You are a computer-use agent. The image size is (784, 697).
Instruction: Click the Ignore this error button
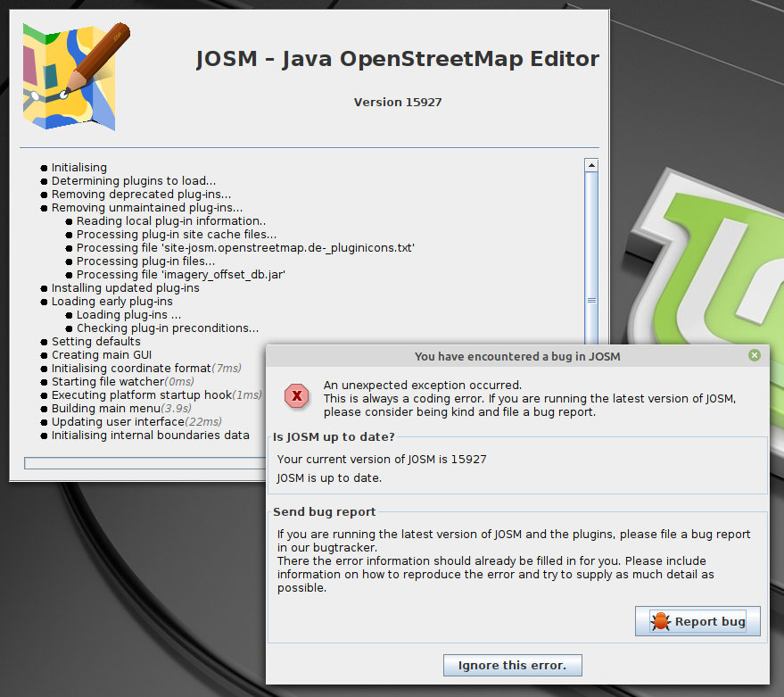(x=513, y=665)
